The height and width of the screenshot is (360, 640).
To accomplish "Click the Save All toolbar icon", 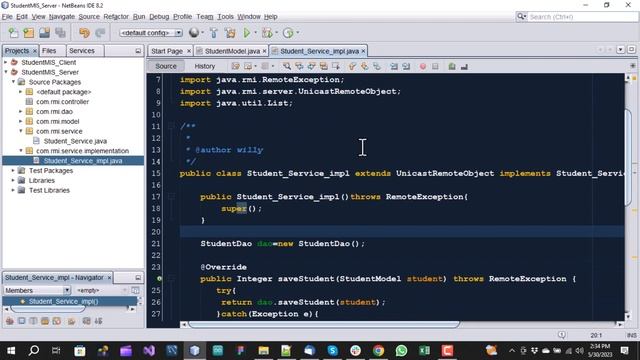I will tap(60, 33).
